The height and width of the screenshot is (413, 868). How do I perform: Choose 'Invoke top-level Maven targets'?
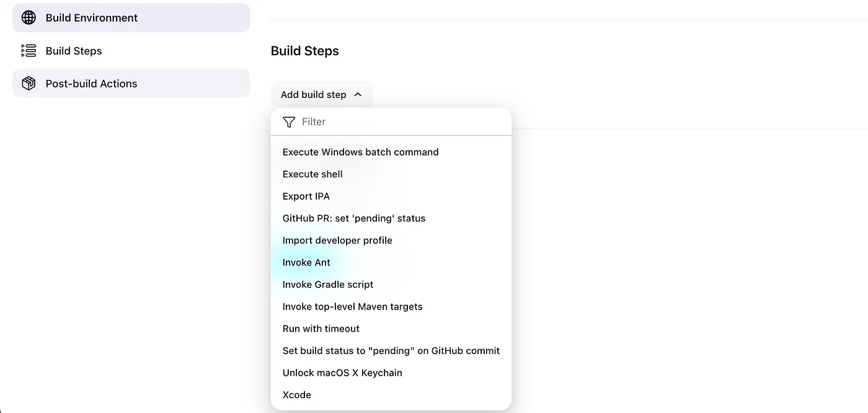[x=352, y=306]
